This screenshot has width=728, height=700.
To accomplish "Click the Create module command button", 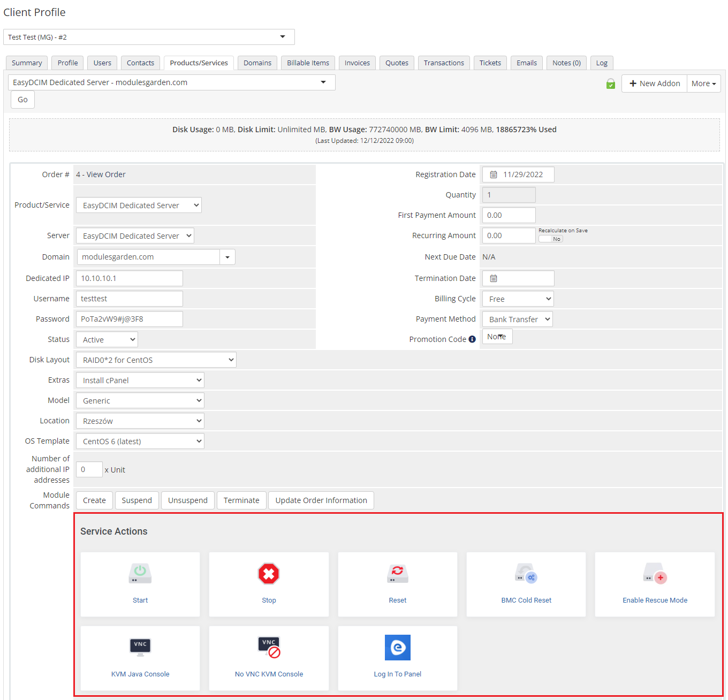I will [x=94, y=500].
